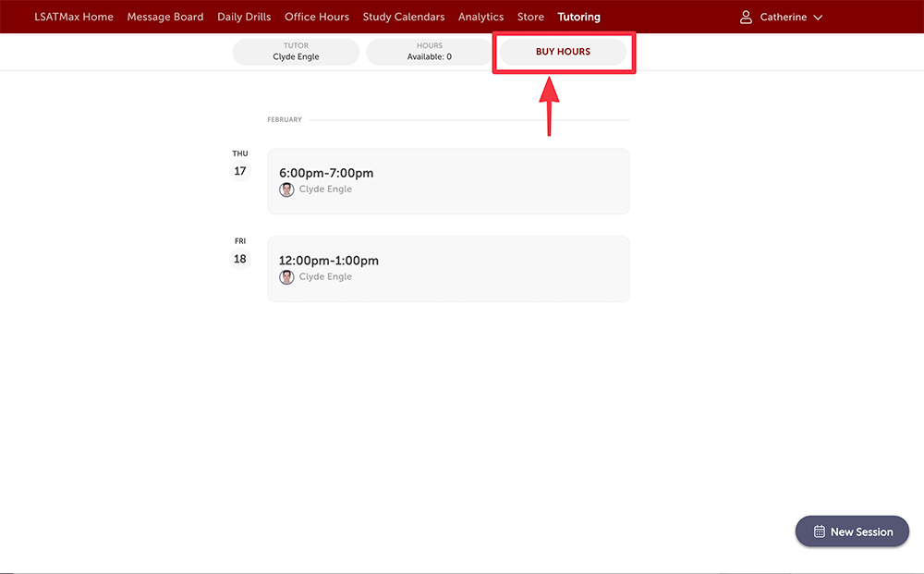Select the Friday 18 date badge
Screen dimensions: 924x574
point(240,259)
